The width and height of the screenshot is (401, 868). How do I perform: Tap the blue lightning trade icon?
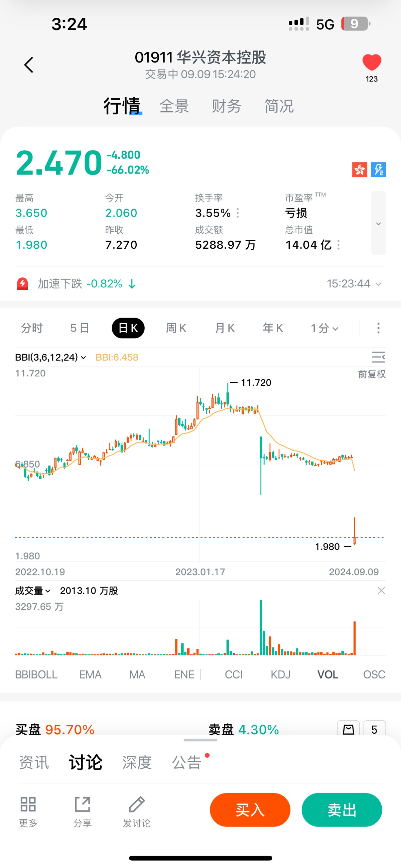378,169
